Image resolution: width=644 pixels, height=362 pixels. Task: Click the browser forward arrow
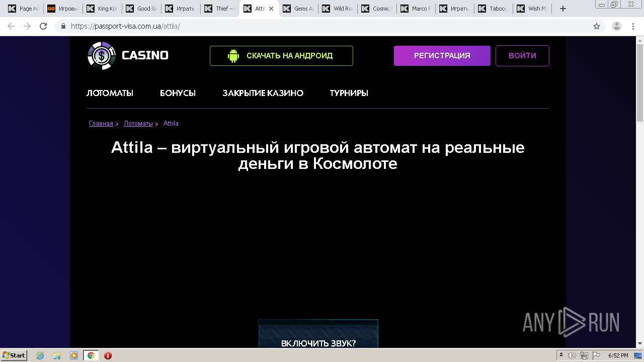click(x=27, y=26)
